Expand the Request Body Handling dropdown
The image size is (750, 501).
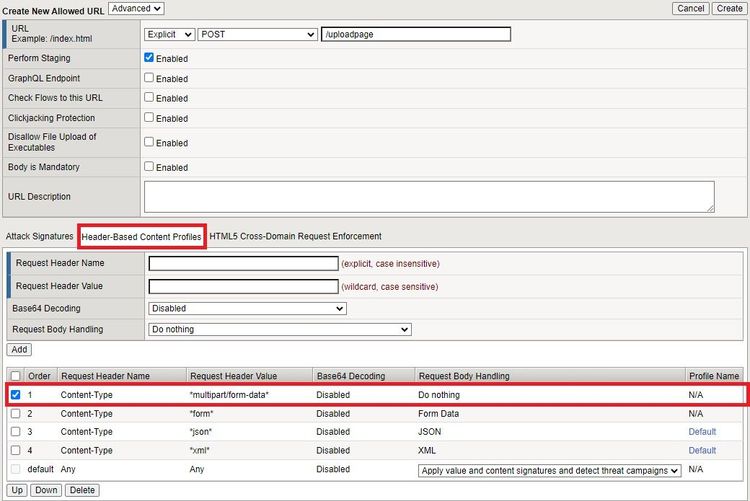(x=279, y=329)
